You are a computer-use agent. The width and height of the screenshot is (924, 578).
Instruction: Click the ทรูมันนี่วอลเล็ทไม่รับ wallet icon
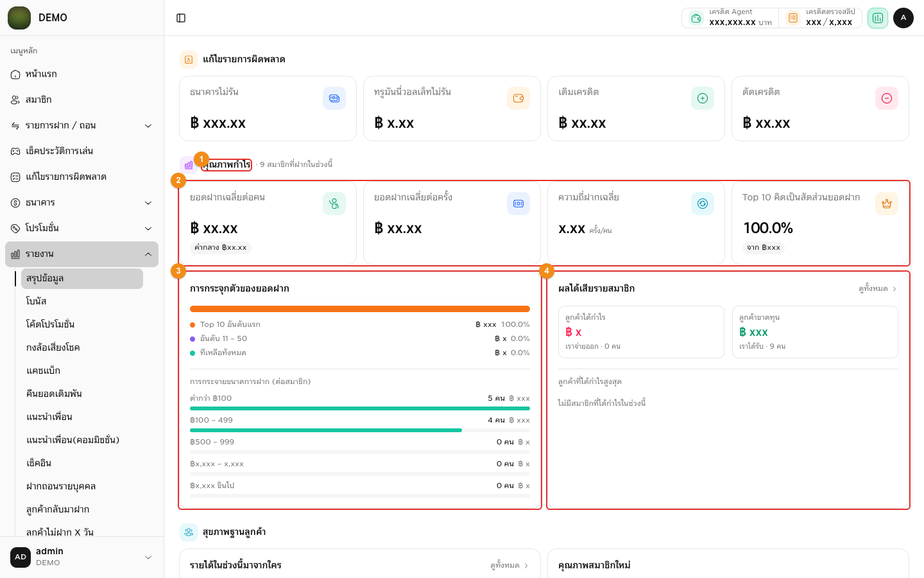518,98
